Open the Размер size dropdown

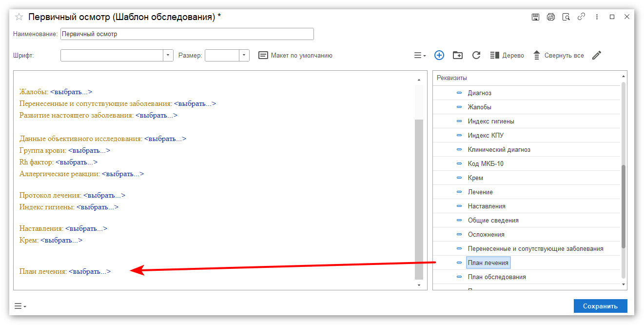click(244, 55)
